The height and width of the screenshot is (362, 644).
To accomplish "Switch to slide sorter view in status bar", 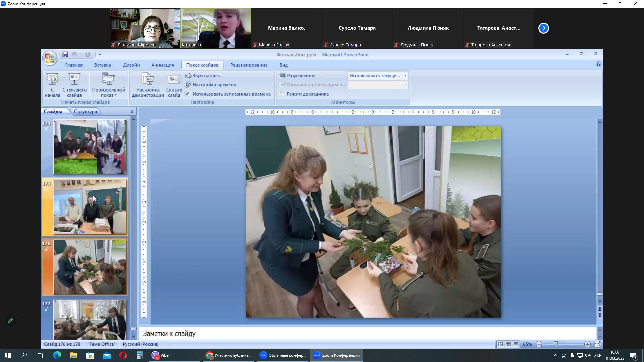I will [x=508, y=344].
